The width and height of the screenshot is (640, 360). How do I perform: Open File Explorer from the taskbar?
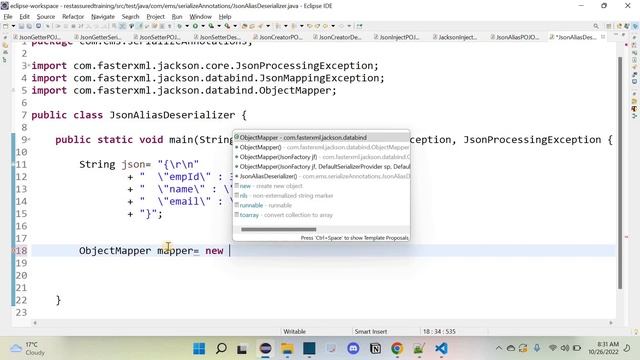(x=287, y=349)
